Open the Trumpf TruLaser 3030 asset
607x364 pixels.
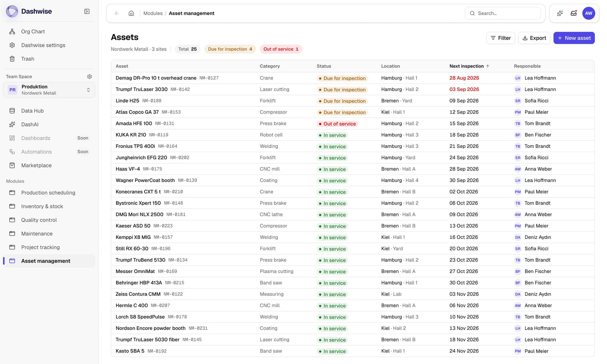pos(142,89)
